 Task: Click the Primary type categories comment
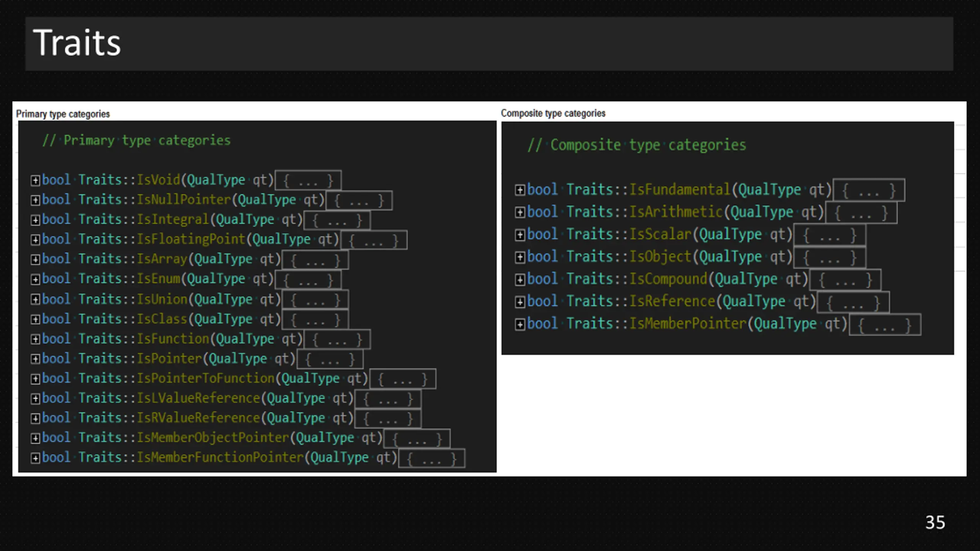[x=137, y=140]
